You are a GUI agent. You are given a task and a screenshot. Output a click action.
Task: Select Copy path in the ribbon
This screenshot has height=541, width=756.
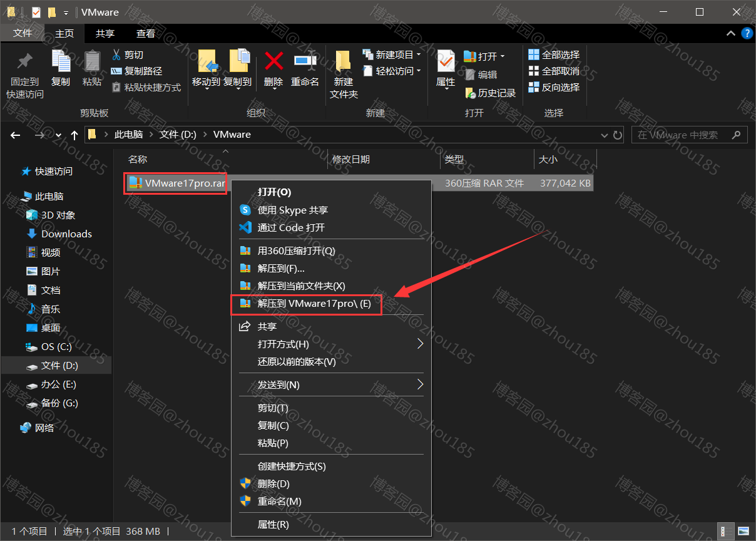(136, 71)
